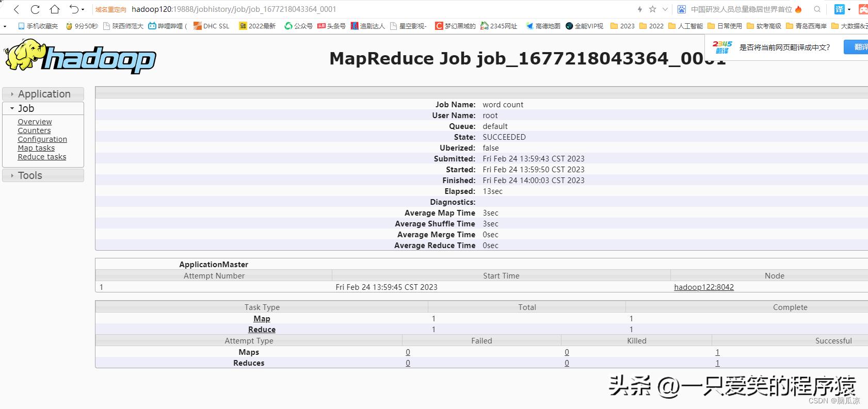Open the 星空影视 bookmark

tap(409, 26)
